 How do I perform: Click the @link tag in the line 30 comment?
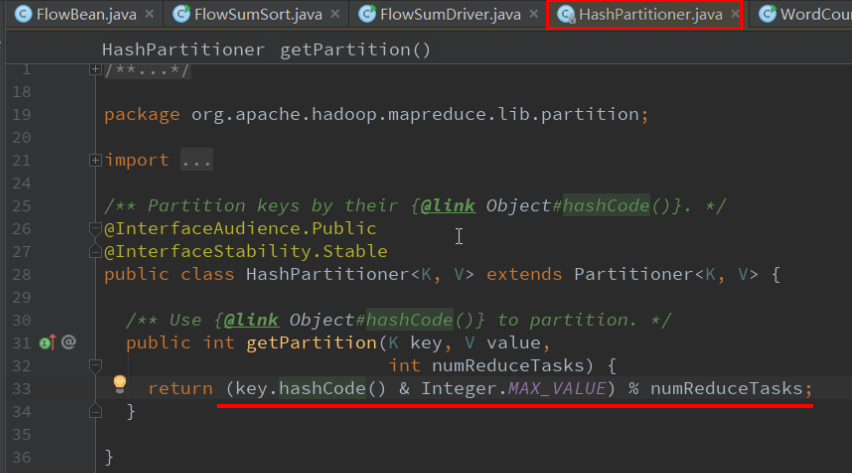point(251,320)
